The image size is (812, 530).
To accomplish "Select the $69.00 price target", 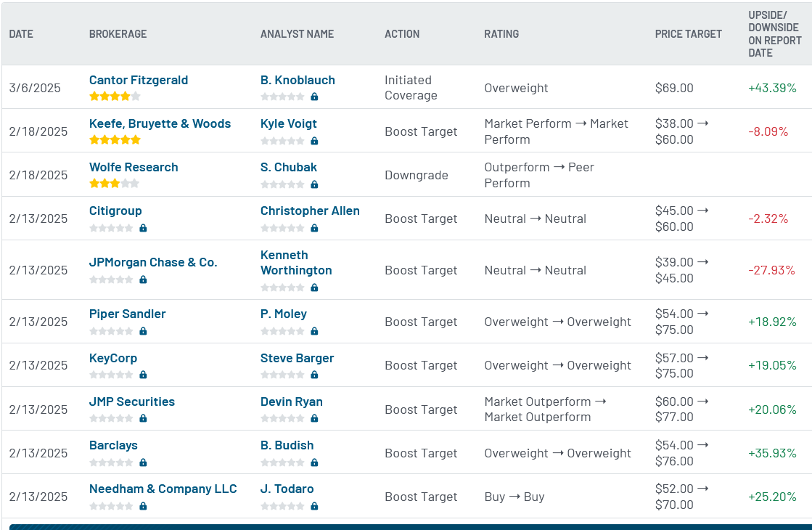I will tap(674, 88).
